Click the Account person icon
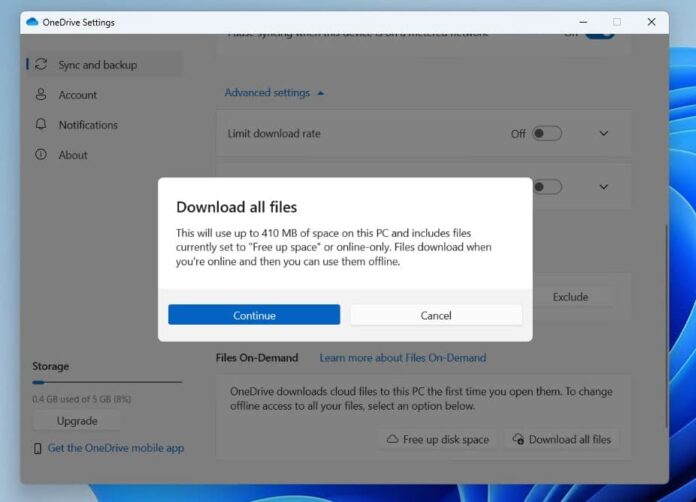 [x=41, y=95]
